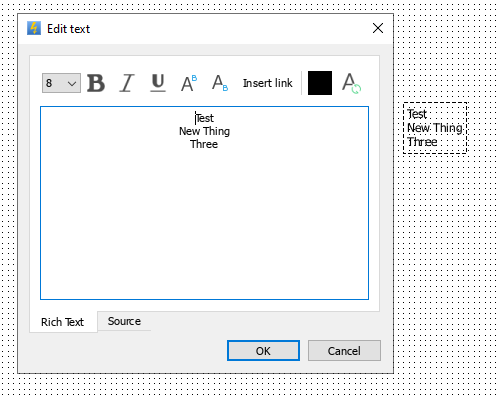The height and width of the screenshot is (396, 497).
Task: Open the font size dropdown showing 8
Action: point(61,83)
